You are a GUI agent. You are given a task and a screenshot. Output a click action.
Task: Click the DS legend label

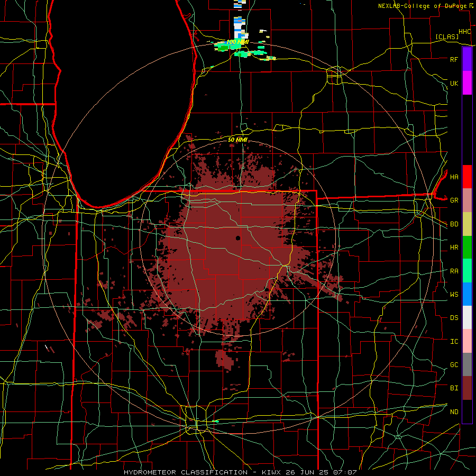[454, 318]
